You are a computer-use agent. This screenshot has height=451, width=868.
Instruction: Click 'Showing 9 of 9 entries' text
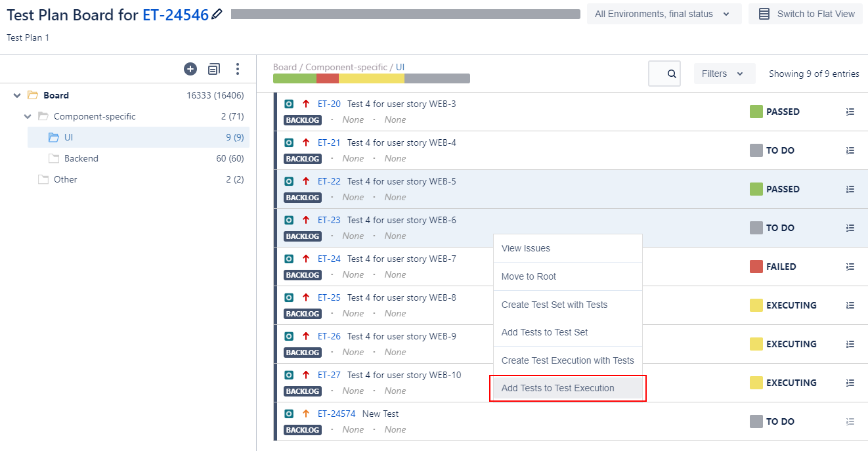coord(814,74)
